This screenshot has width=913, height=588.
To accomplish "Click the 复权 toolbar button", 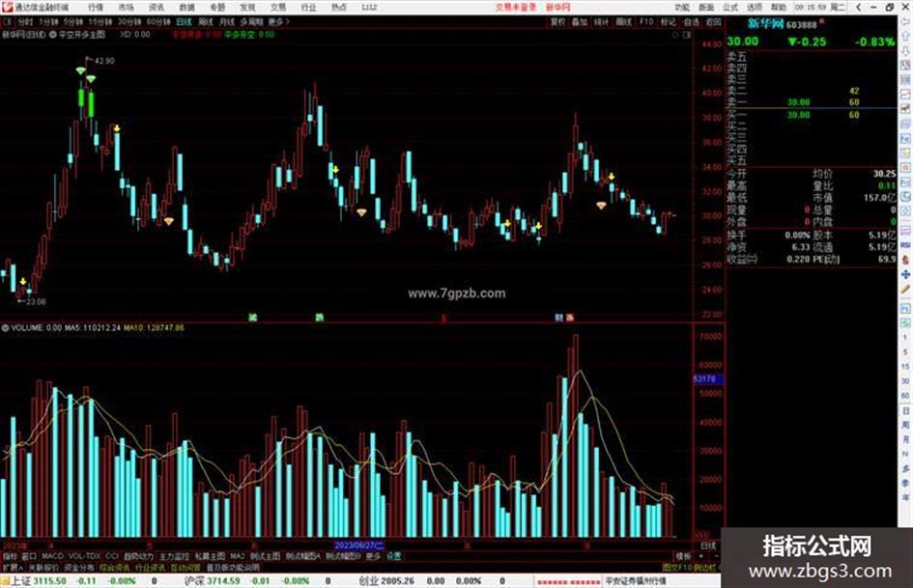I will (557, 21).
